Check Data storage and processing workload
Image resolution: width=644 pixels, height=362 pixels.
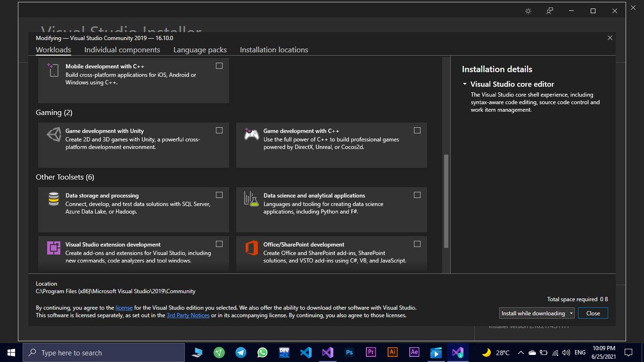click(x=219, y=195)
